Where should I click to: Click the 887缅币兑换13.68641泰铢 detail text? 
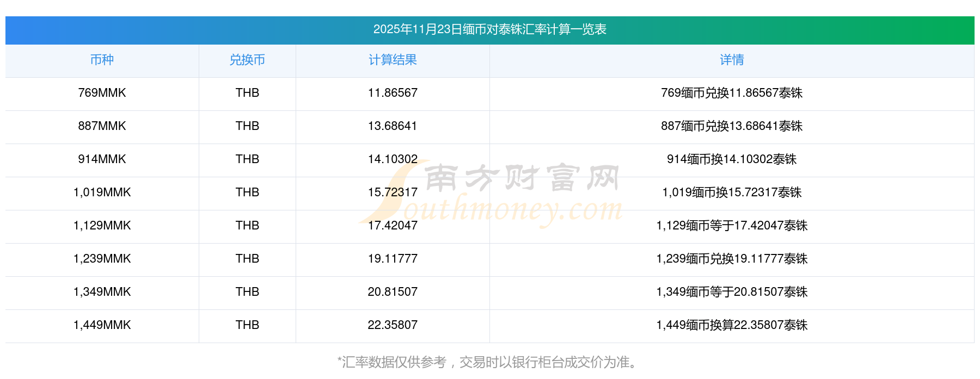(732, 126)
